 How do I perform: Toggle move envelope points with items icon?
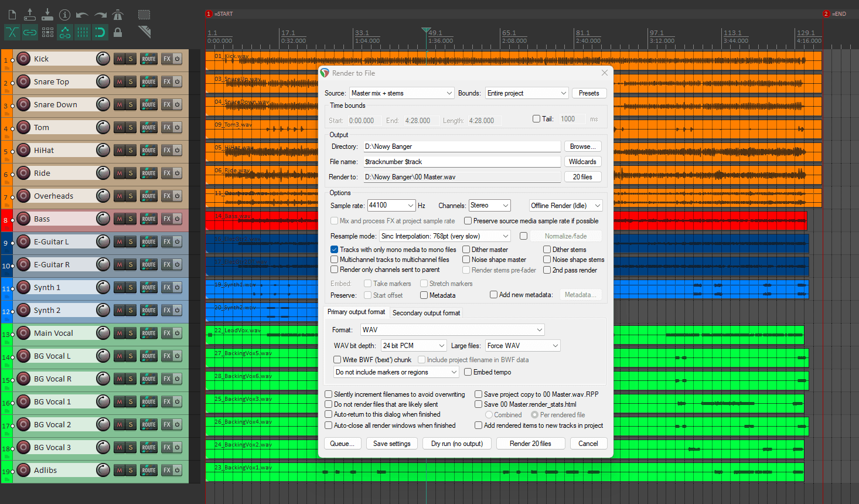(x=65, y=32)
